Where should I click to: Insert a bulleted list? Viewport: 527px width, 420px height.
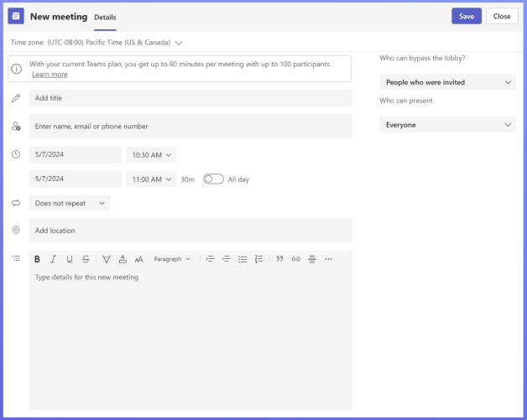pos(243,259)
